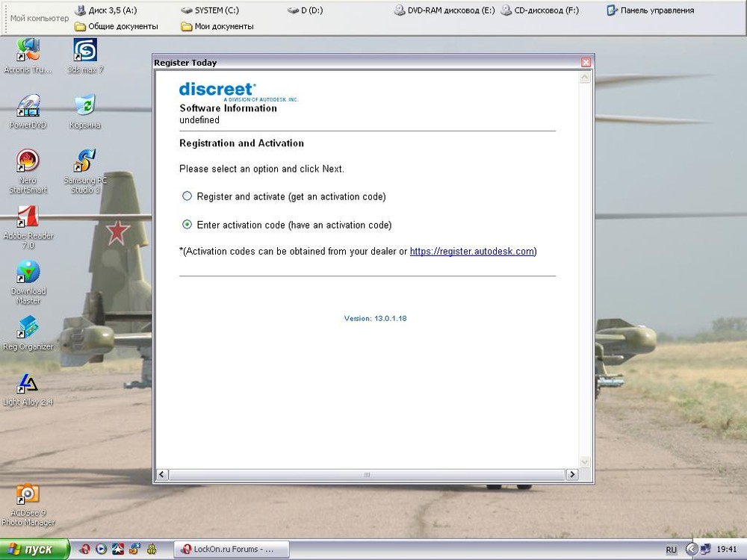Launch Windows Media Player from quick launch

[x=101, y=549]
